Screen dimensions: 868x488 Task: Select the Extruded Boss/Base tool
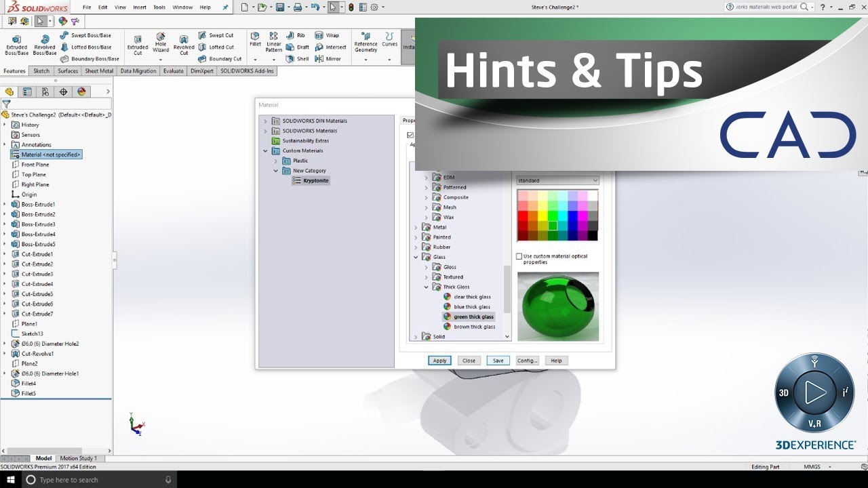17,45
